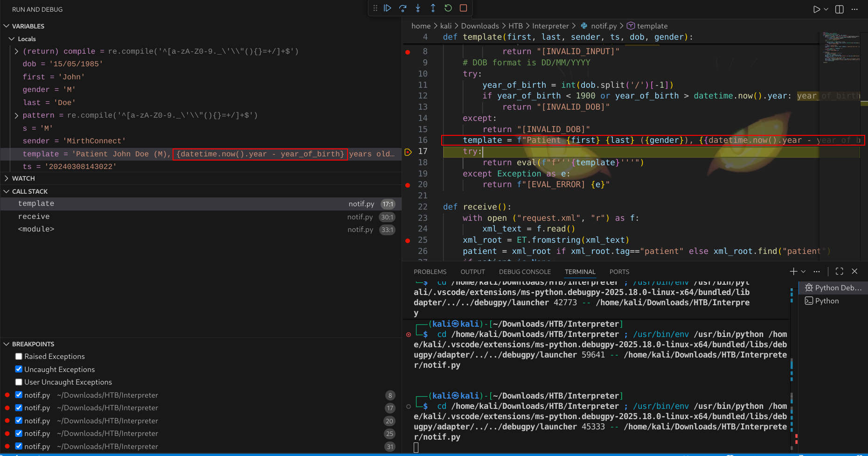Maximize the terminal panel size
This screenshot has height=456, width=868.
click(x=839, y=271)
